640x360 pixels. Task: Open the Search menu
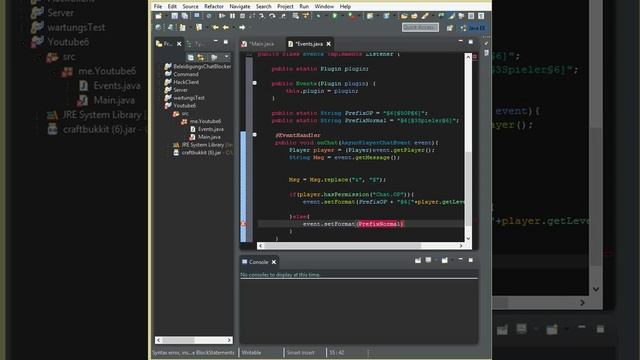pos(264,7)
